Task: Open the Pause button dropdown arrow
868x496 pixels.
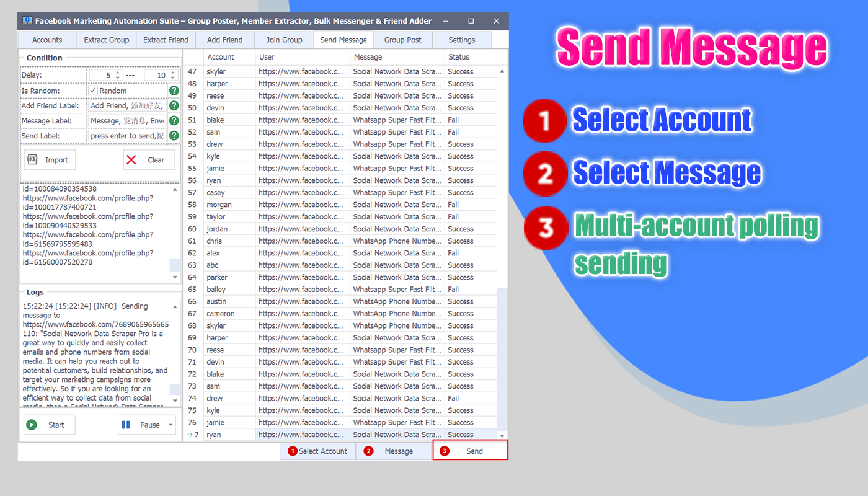Action: coord(170,425)
